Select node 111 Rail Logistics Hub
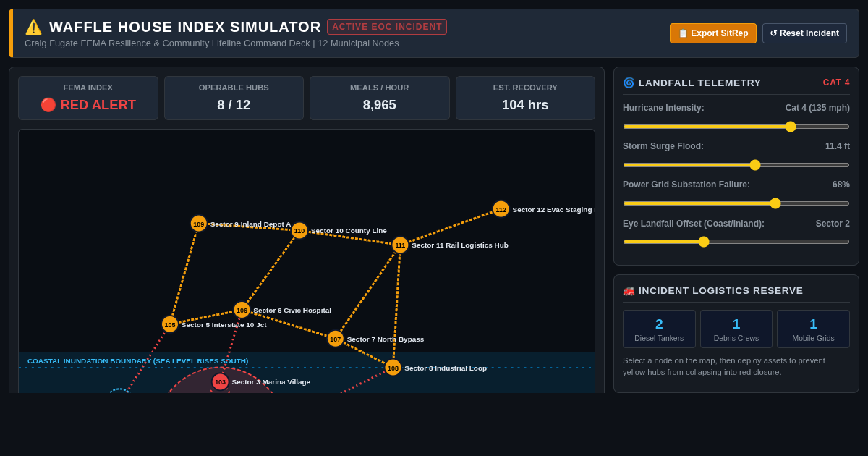This screenshot has height=456, width=868. pyautogui.click(x=400, y=245)
